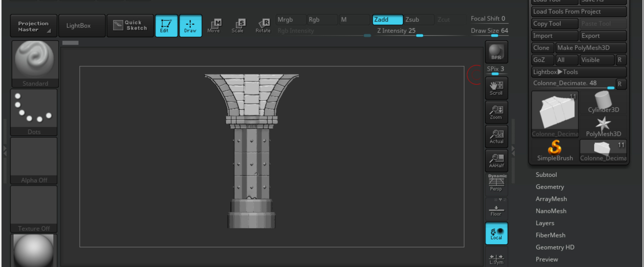Toggle Edit mode button
The image size is (644, 267).
166,26
